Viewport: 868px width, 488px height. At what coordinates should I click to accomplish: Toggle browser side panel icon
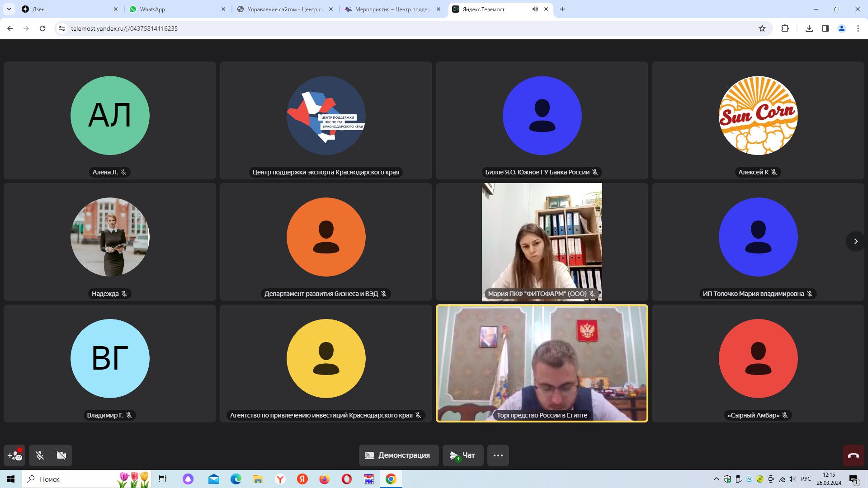825,28
